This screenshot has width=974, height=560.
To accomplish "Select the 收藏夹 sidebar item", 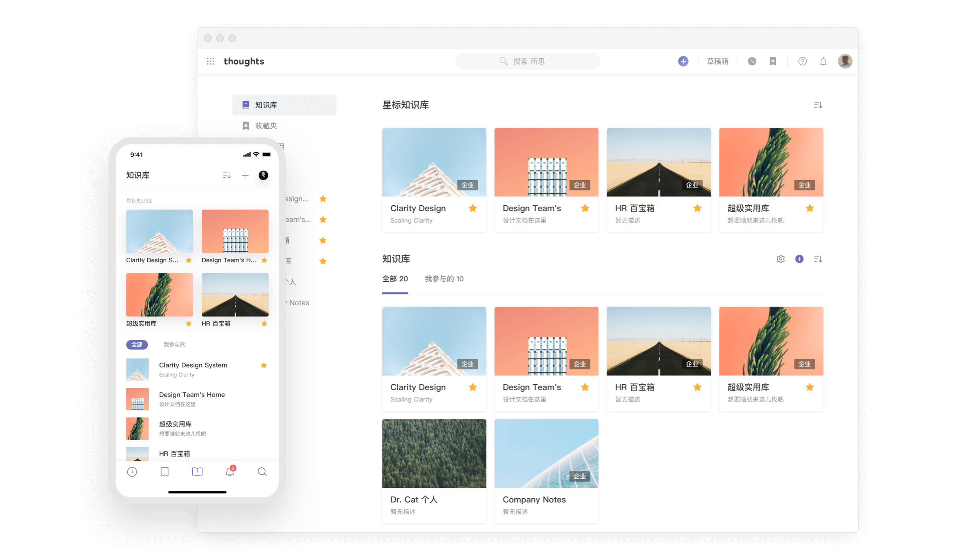I will coord(266,126).
